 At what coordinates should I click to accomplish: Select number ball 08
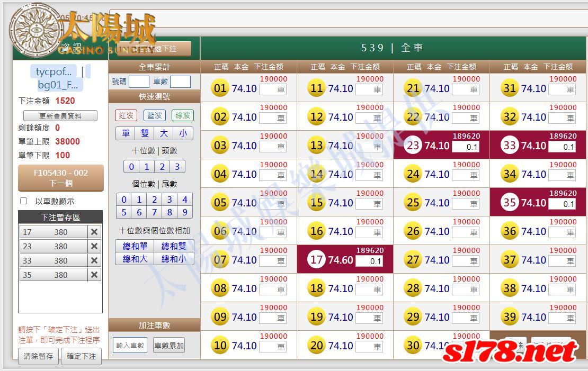[220, 288]
